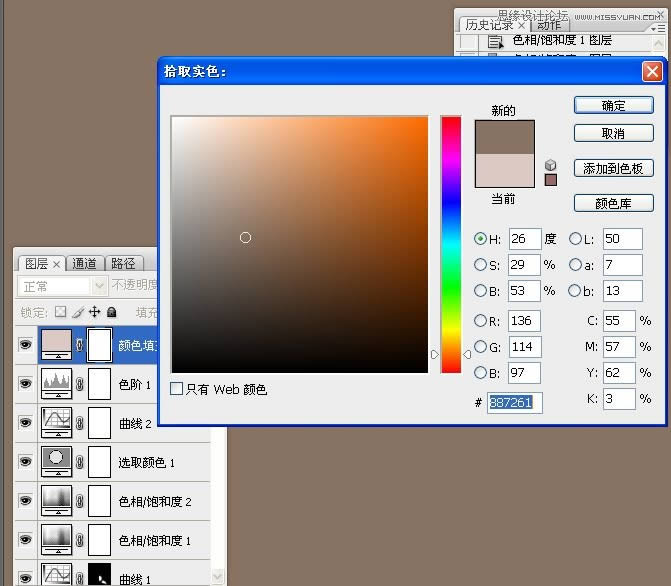Screen dimensions: 671x586
Task: Click the G green value field
Action: click(x=525, y=347)
